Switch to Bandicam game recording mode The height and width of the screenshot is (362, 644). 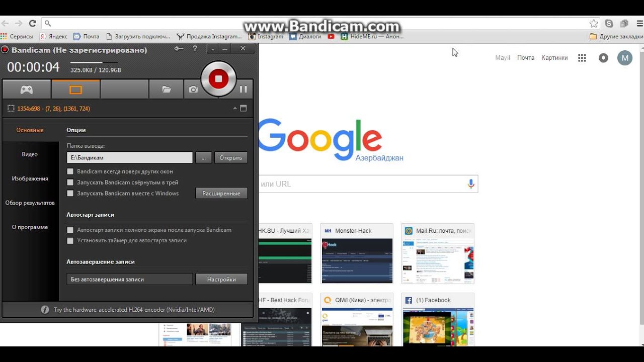27,89
